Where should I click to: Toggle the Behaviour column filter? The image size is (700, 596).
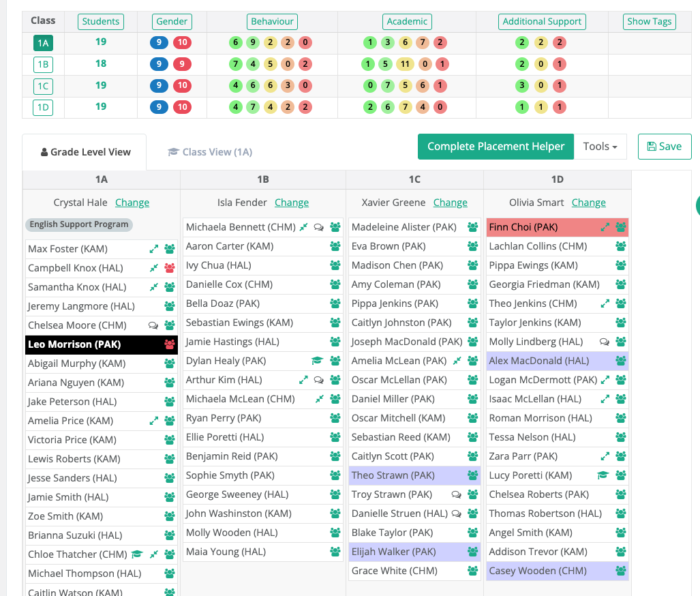(x=272, y=21)
